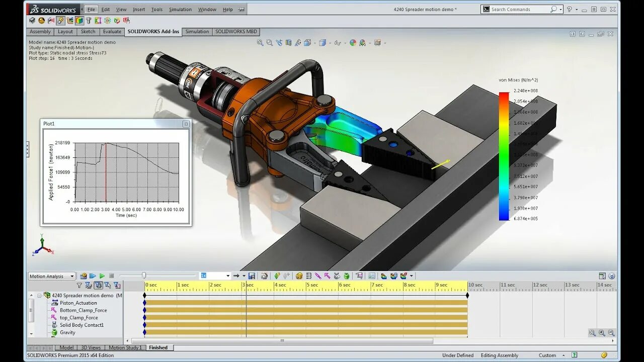The height and width of the screenshot is (362, 644).
Task: Select the Assembly command tab
Action: [x=40, y=32]
